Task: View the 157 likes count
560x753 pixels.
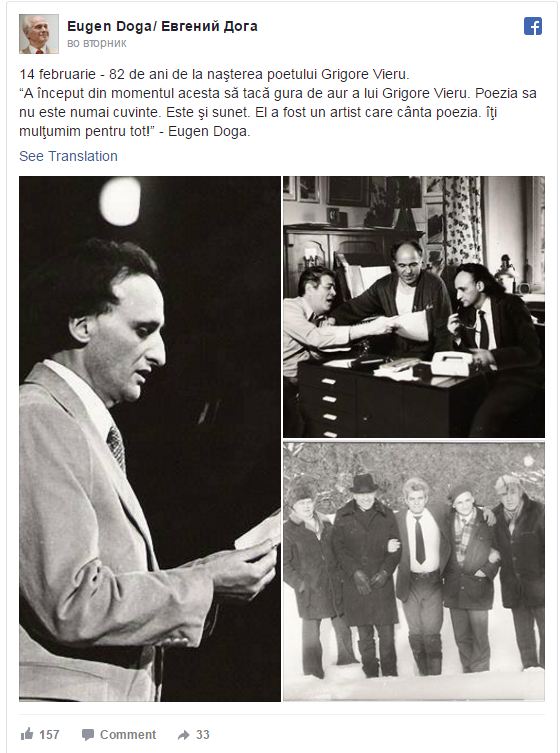Action: pos(49,735)
